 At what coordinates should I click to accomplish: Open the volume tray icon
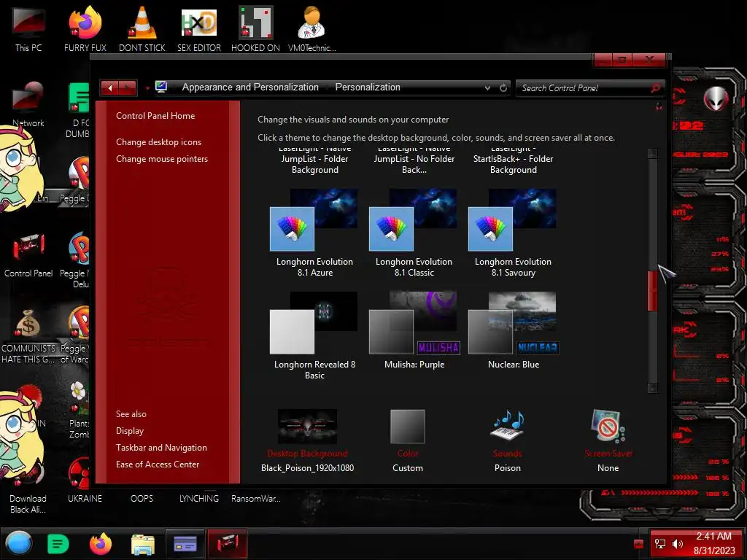[x=678, y=544]
